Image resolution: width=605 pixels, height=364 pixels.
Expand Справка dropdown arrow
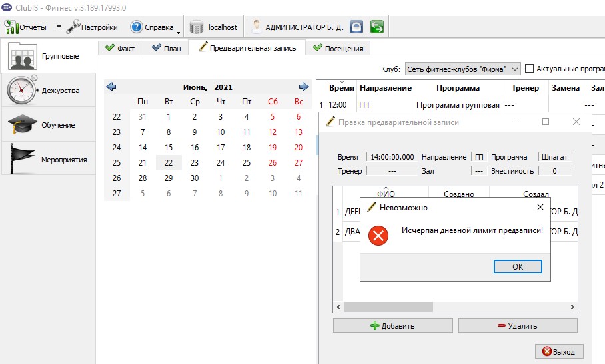179,33
